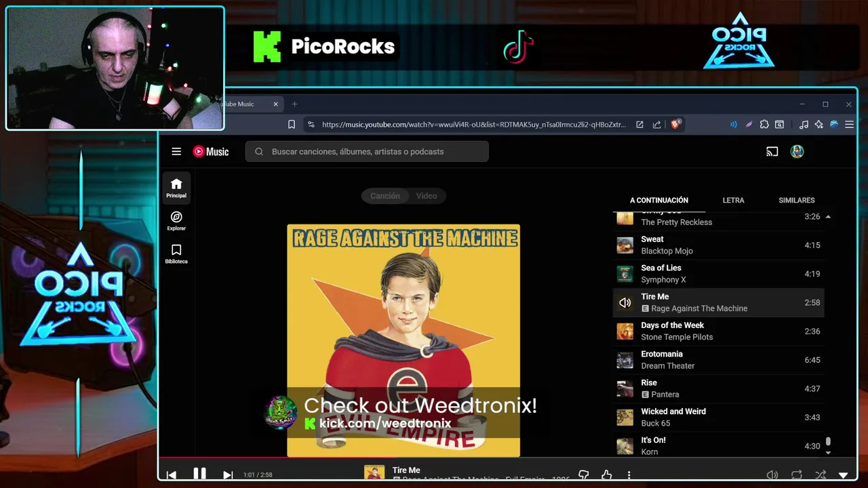Switch to Canción mode

[x=384, y=196]
